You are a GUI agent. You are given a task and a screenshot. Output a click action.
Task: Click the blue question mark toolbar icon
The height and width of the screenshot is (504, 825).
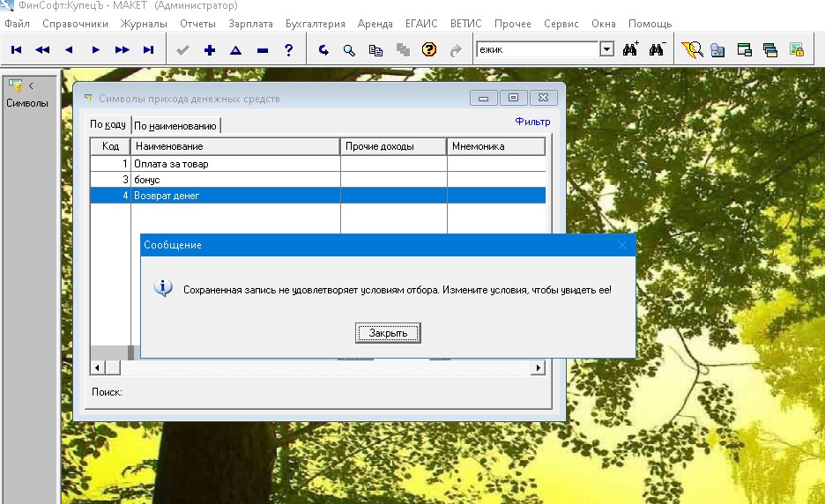point(288,50)
